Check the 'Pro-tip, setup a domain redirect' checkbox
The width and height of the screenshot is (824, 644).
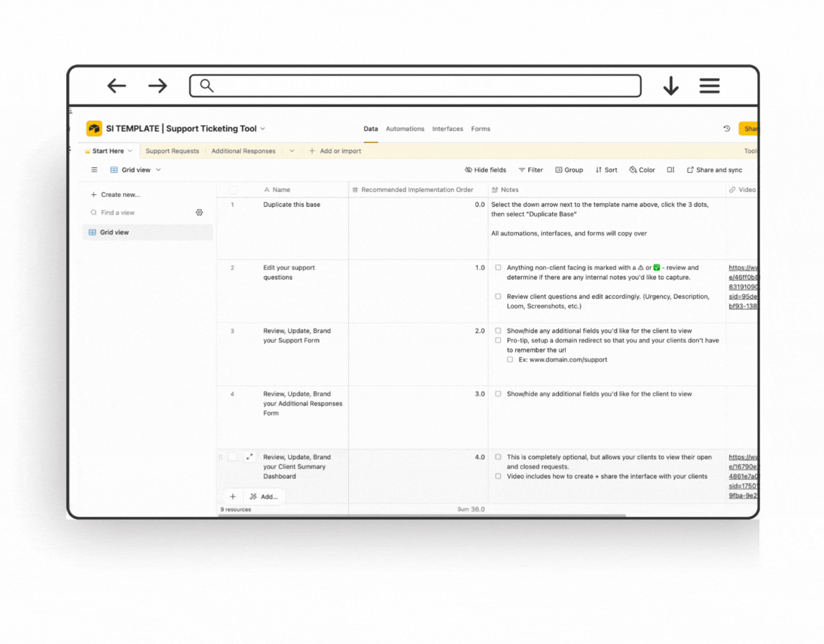point(498,341)
